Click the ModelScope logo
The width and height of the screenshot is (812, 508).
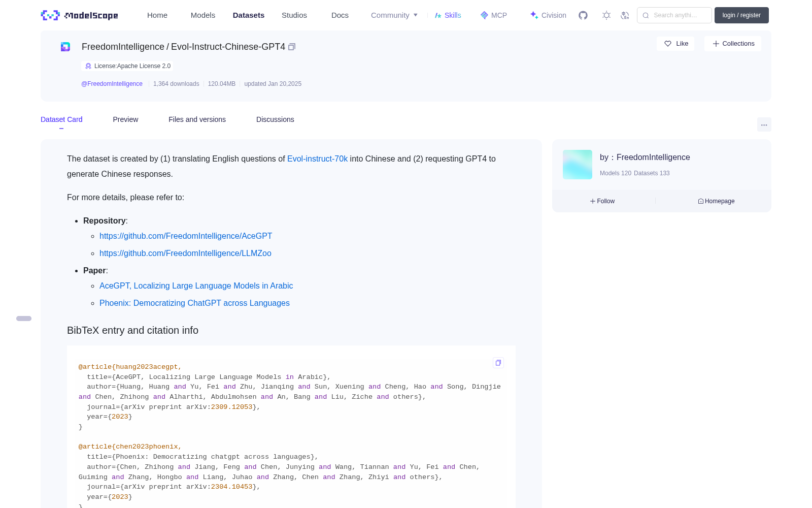[x=79, y=15]
